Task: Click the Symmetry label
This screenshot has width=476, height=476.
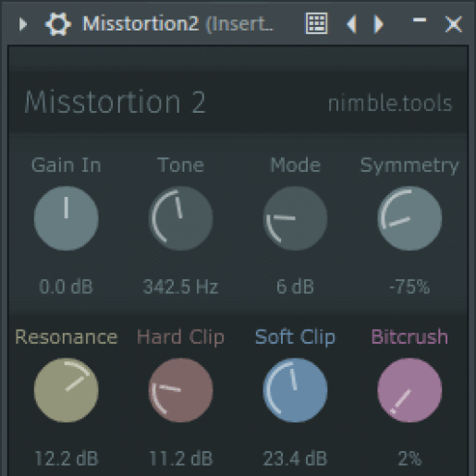Action: click(409, 166)
